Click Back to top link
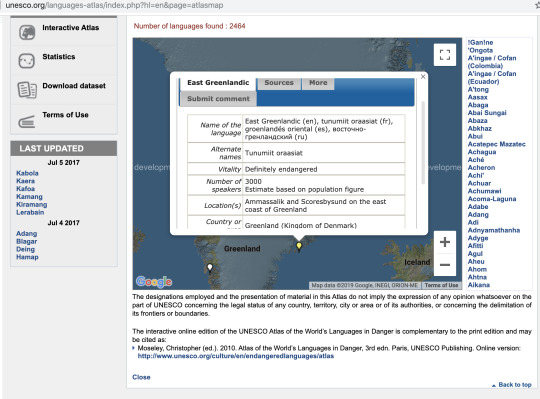 515,385
